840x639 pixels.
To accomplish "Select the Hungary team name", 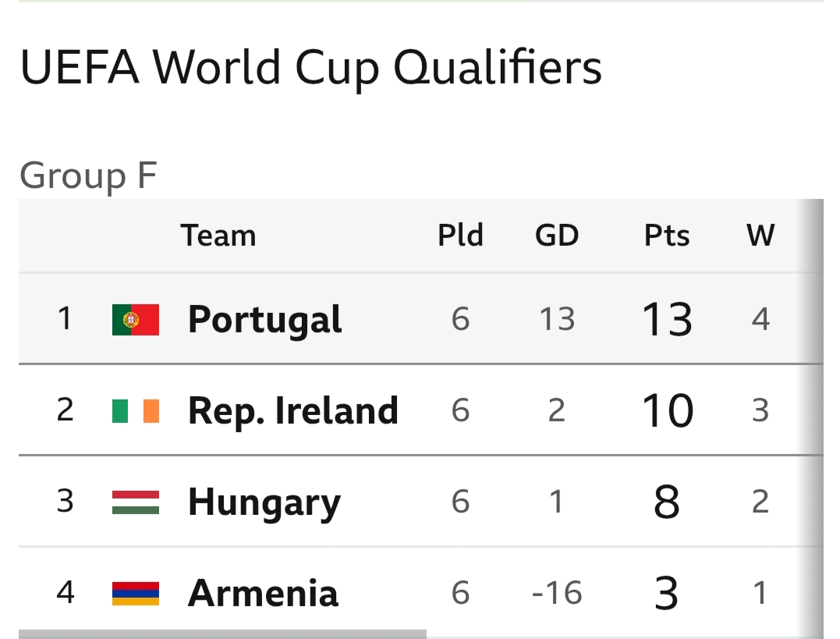I will (x=264, y=502).
